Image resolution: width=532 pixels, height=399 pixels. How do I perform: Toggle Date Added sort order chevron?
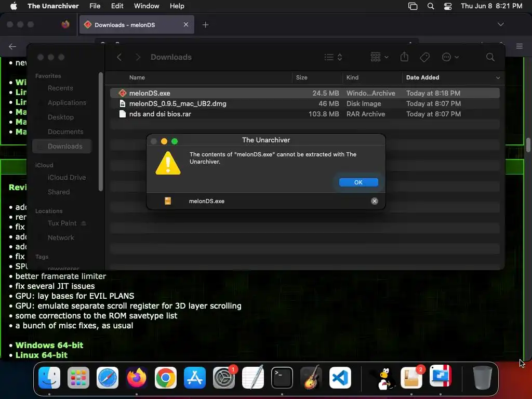[498, 78]
